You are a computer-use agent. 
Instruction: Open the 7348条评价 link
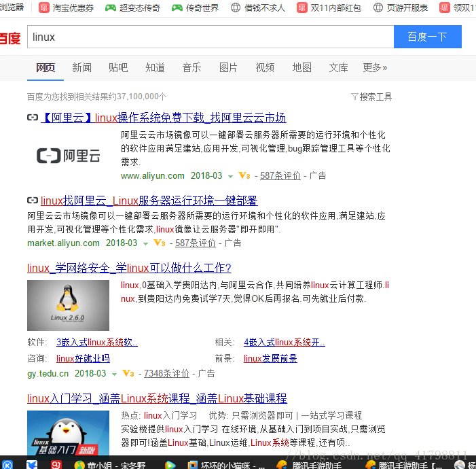[x=166, y=374]
